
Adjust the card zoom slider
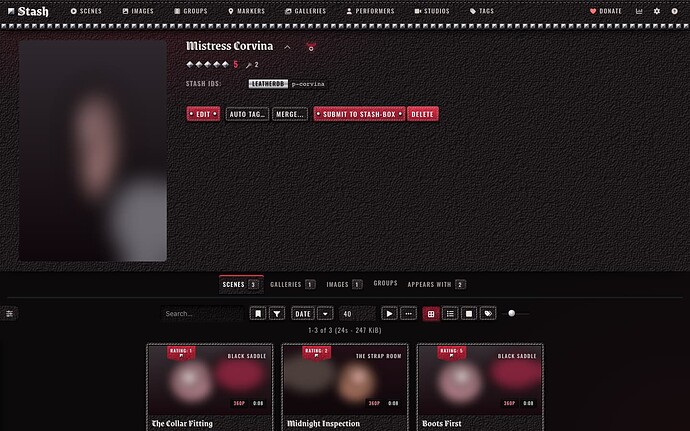pos(515,313)
